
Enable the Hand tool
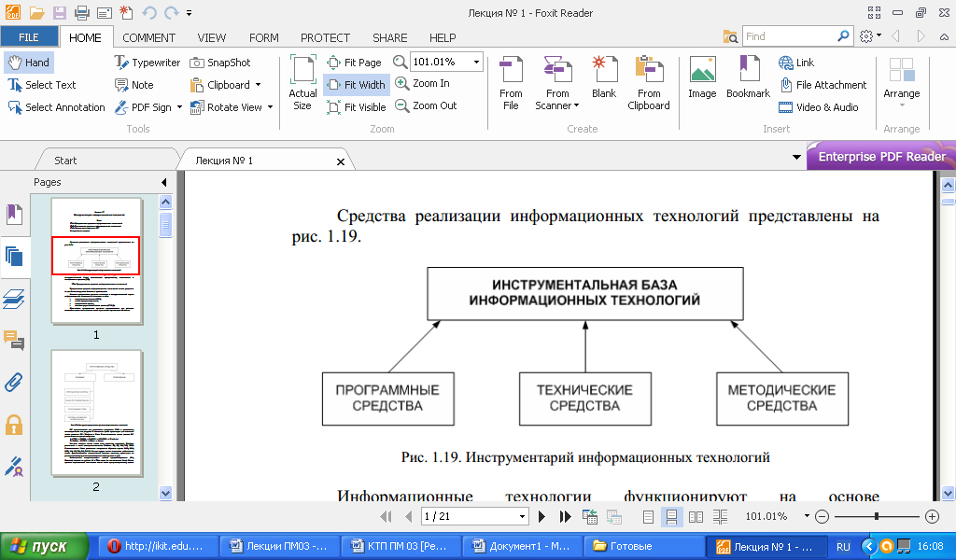click(28, 63)
